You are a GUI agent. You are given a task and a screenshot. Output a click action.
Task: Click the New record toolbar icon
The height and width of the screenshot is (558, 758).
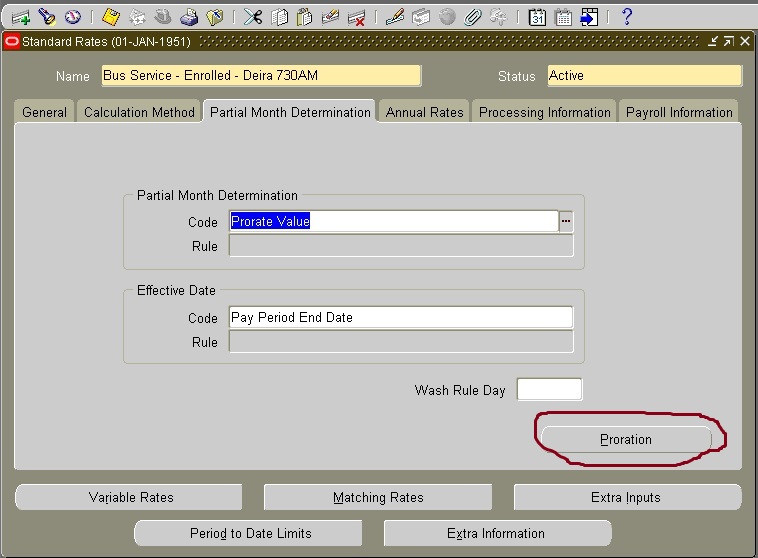point(21,18)
